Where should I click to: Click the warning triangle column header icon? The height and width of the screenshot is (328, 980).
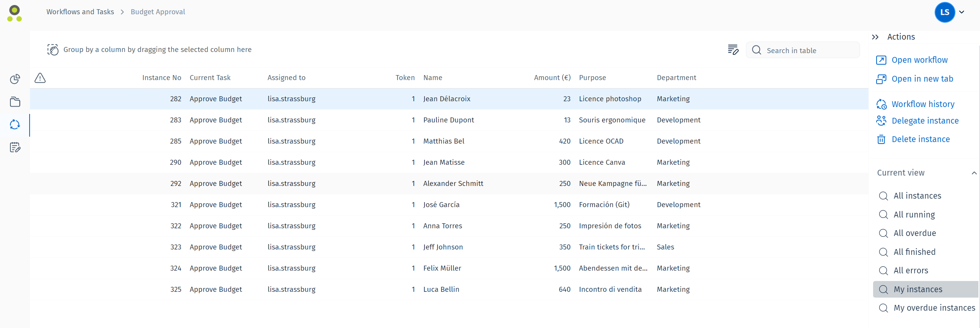pos(40,78)
